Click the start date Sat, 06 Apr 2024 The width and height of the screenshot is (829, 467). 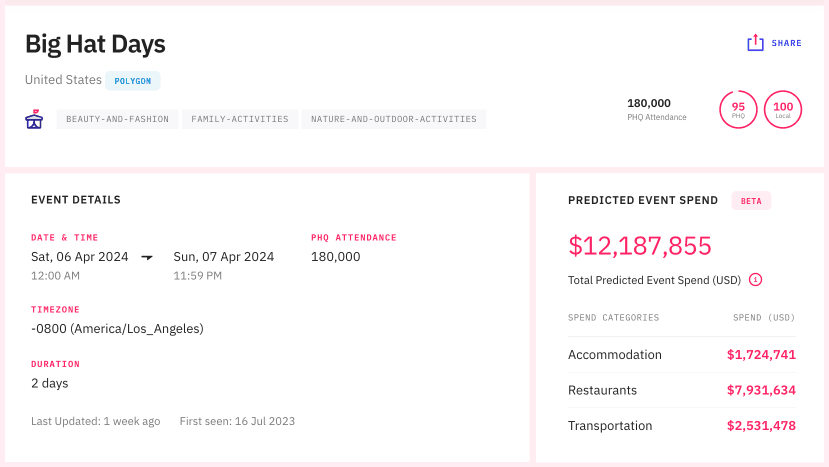point(80,257)
